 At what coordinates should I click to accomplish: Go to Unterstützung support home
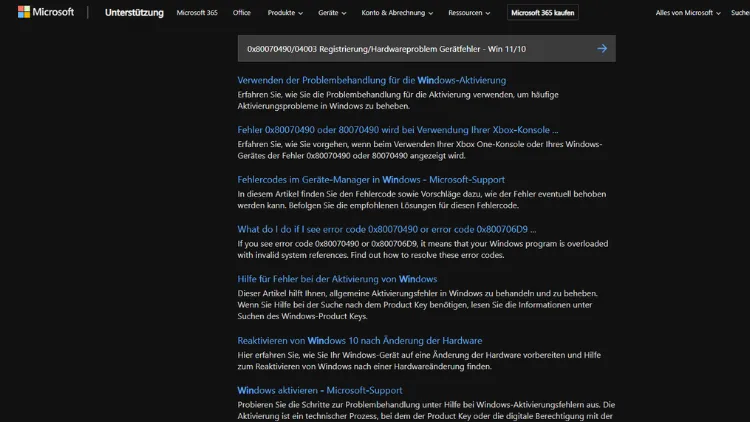(x=134, y=13)
